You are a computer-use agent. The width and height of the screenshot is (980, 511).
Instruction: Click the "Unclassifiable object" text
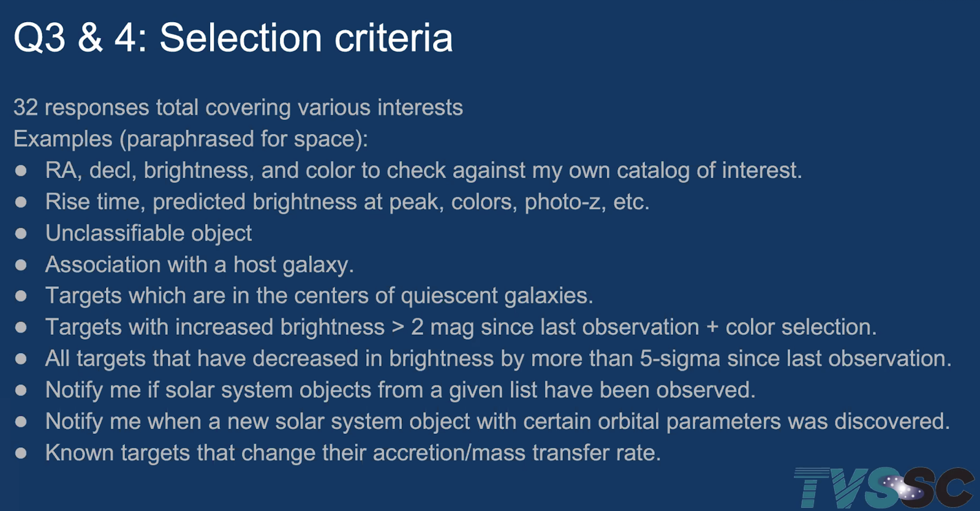(x=148, y=233)
